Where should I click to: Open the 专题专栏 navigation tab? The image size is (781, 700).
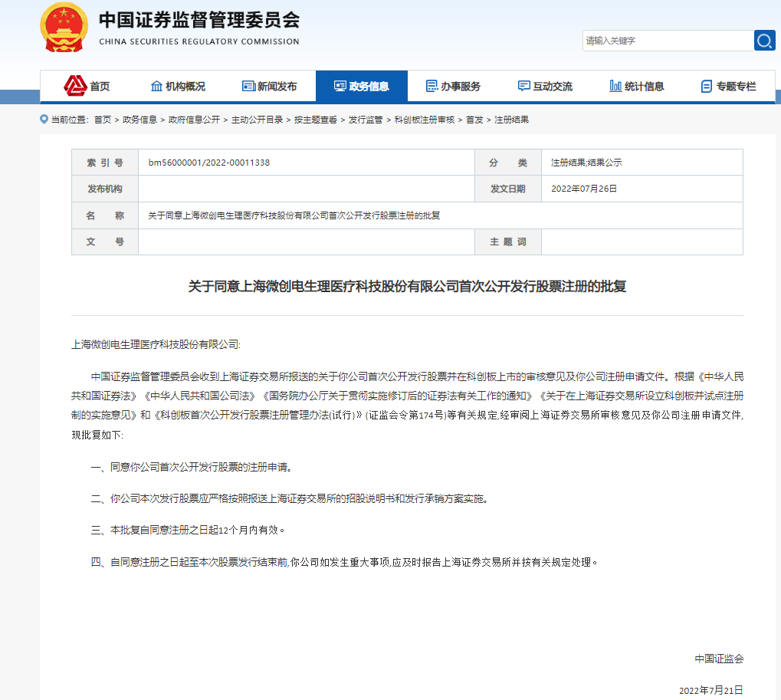(728, 86)
